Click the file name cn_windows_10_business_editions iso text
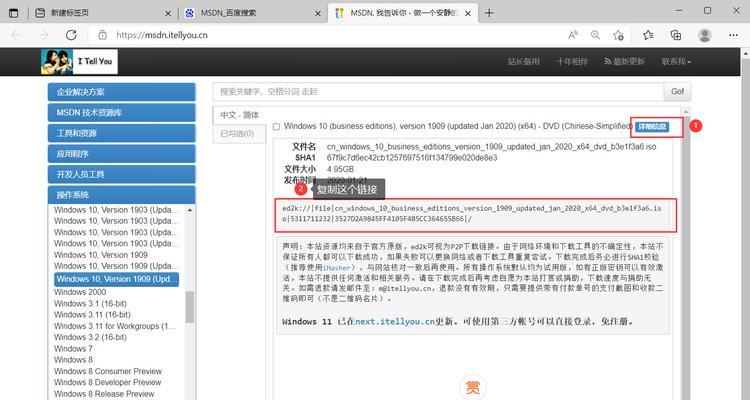 (491, 146)
